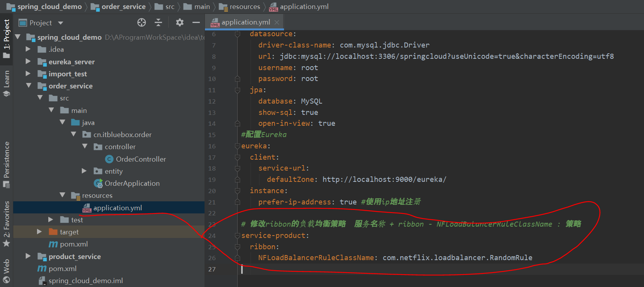Expand the import_test module
Screen dimensions: 644x287
point(28,74)
